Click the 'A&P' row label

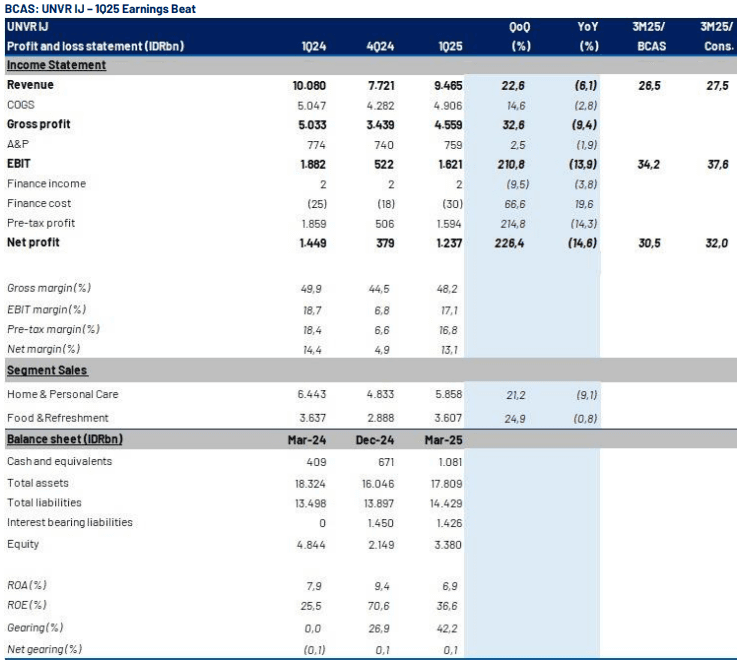18,144
